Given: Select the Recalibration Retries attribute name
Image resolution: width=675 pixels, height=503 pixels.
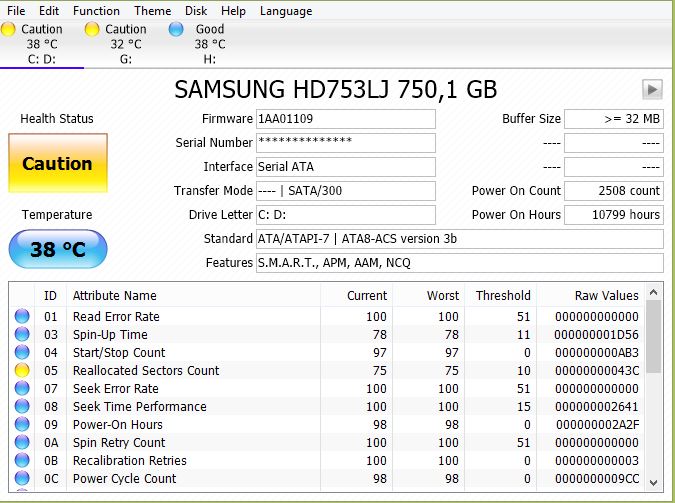Looking at the screenshot, I should pos(130,461).
